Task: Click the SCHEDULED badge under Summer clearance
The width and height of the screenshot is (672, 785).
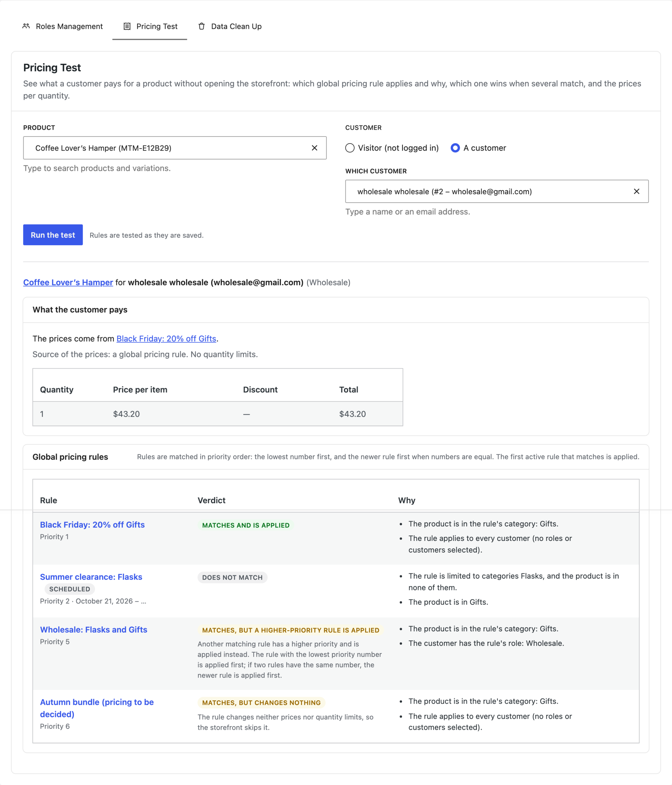Action: click(70, 589)
